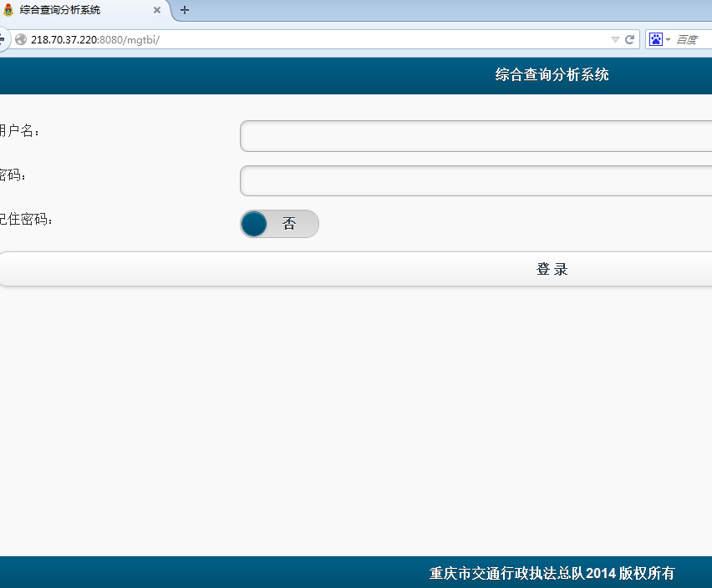Click the 综合查询分析系统 page header title
Viewport: 712px width, 588px height.
click(552, 75)
